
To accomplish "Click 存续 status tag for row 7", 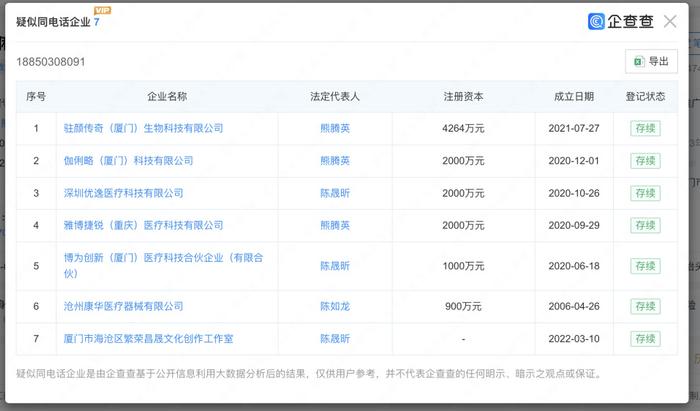I will 646,339.
